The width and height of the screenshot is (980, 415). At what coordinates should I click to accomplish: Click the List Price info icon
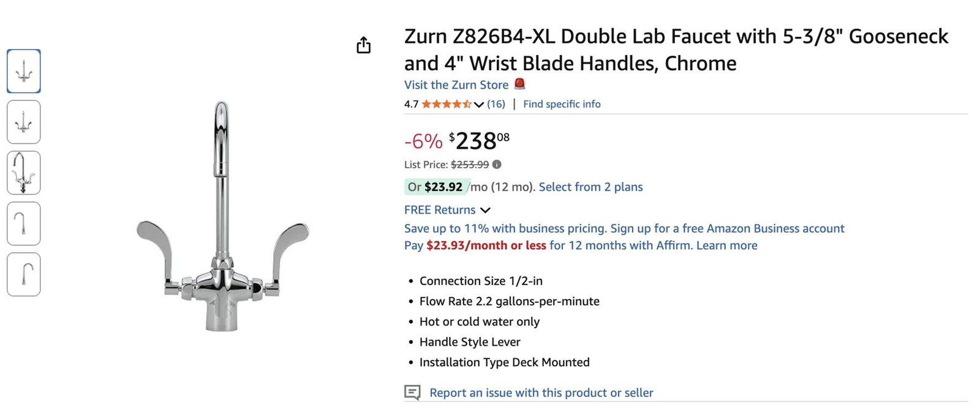click(497, 164)
